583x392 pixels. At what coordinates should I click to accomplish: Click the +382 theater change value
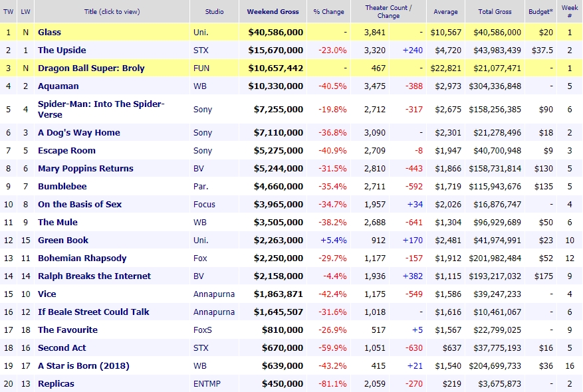tap(413, 276)
